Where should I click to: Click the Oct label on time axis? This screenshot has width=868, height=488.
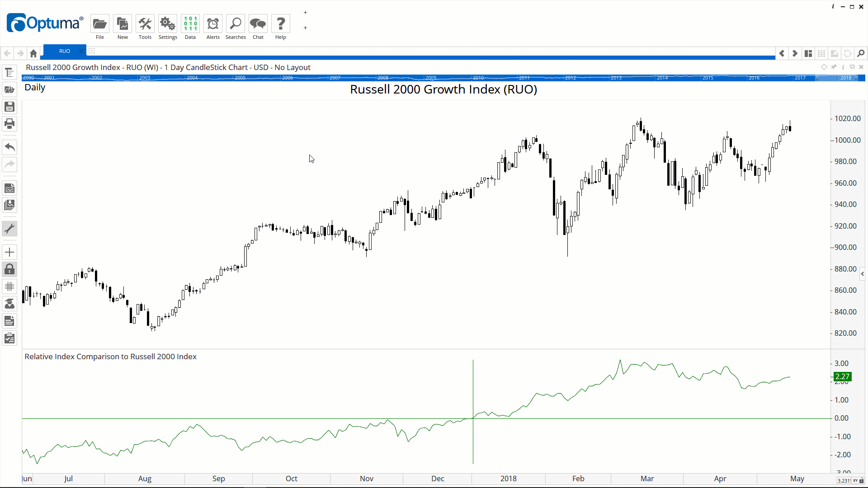click(292, 479)
